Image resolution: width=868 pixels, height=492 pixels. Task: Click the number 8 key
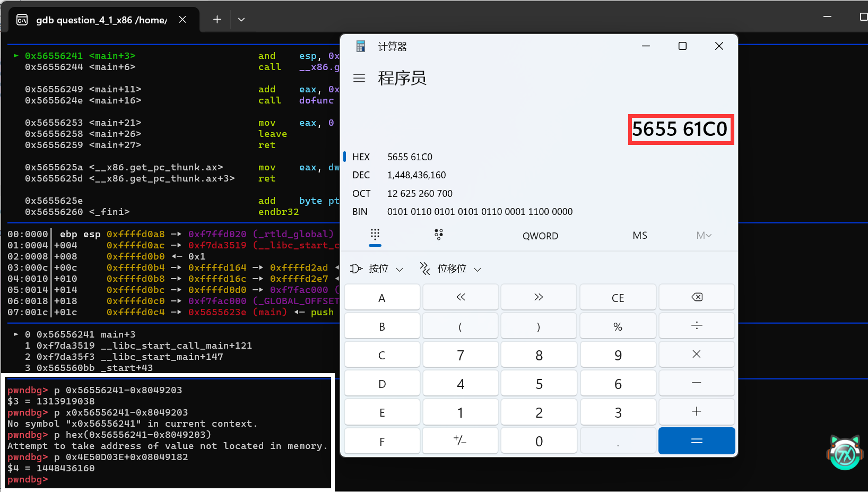[x=539, y=355]
